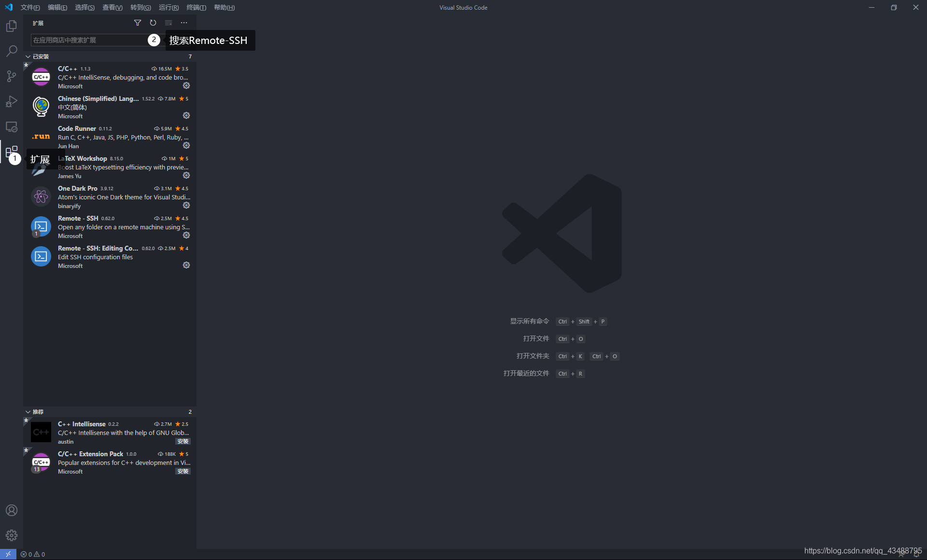This screenshot has height=560, width=927.
Task: Refresh the extensions list
Action: [x=153, y=23]
